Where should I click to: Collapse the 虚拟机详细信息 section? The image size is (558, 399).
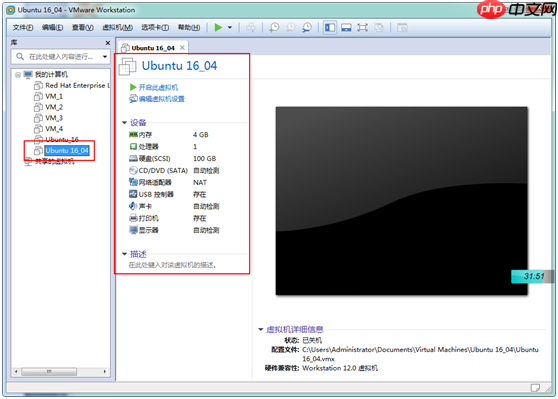click(x=260, y=330)
